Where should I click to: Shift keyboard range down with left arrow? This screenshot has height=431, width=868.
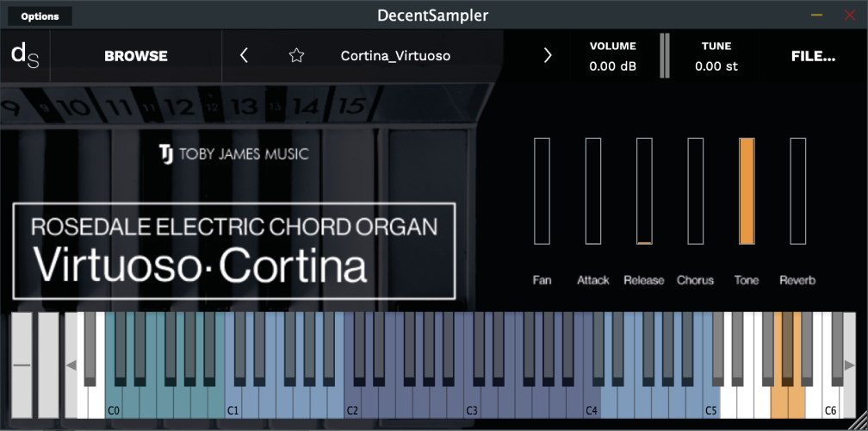pyautogui.click(x=71, y=365)
